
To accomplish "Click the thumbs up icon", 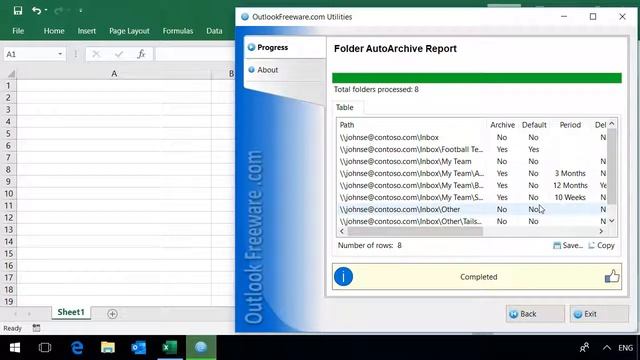I will tap(612, 276).
